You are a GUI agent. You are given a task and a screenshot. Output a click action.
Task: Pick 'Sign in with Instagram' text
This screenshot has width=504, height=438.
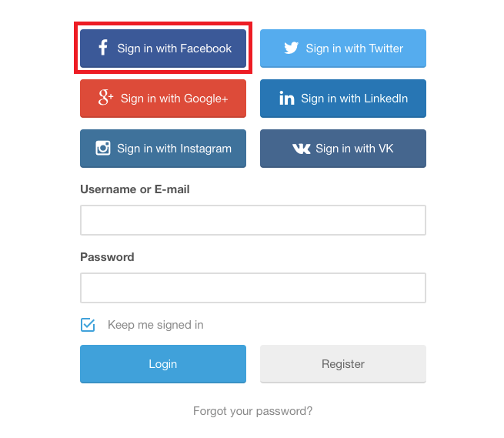(x=174, y=149)
